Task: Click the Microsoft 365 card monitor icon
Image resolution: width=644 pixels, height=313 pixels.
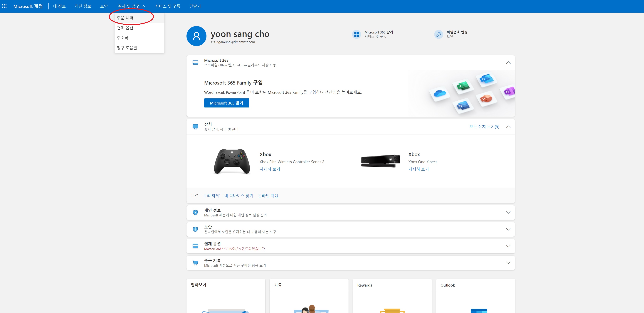Action: [x=195, y=63]
